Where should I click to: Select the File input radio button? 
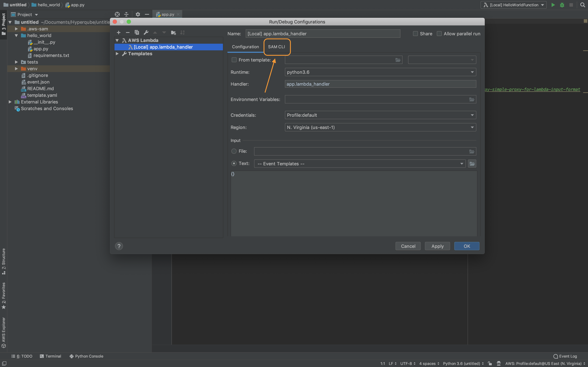(x=234, y=151)
